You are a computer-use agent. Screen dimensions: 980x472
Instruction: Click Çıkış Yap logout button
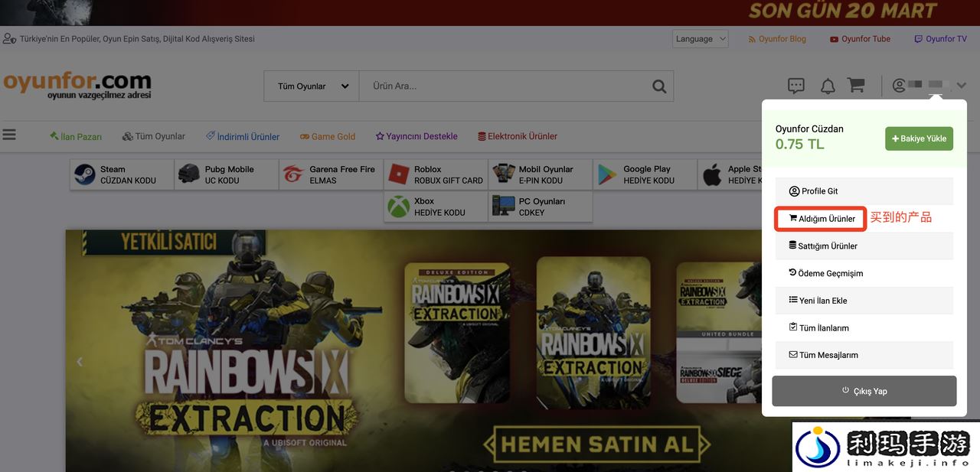[864, 391]
